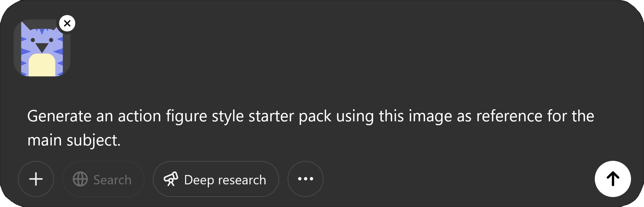The image size is (644, 207).
Task: Click the word "using" in the prompt
Action: click(x=355, y=116)
